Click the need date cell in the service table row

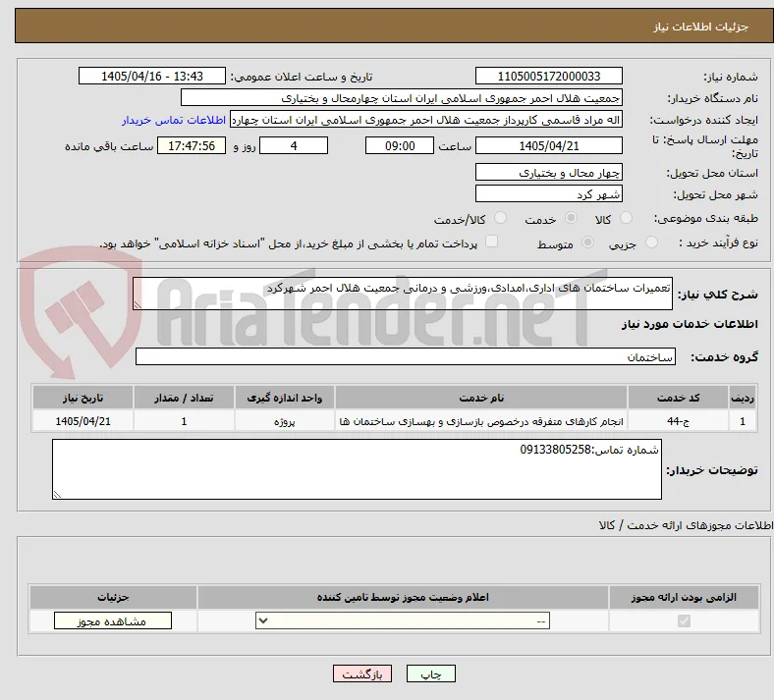coord(83,421)
